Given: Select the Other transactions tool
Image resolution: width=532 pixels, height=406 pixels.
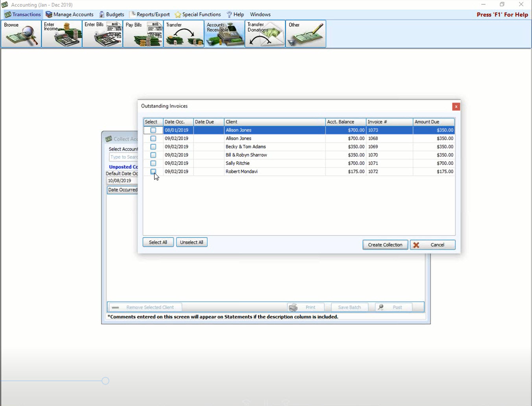Looking at the screenshot, I should (305, 34).
